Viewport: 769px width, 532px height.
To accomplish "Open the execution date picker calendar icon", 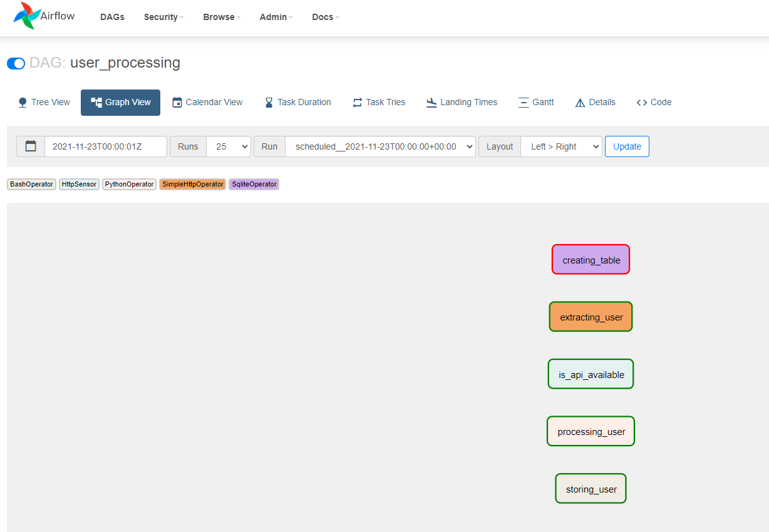I will [30, 146].
